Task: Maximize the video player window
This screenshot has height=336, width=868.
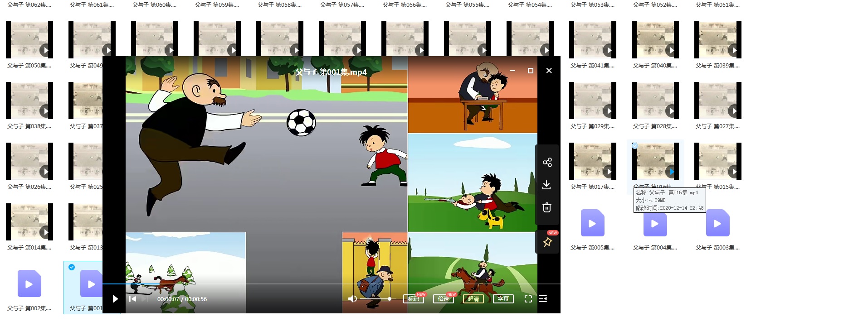Action: 530,71
